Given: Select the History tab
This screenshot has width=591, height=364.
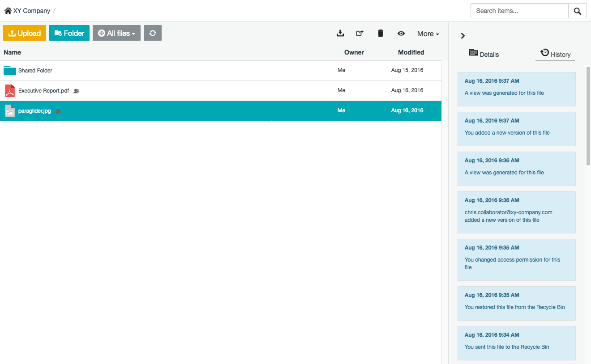Looking at the screenshot, I should point(555,54).
